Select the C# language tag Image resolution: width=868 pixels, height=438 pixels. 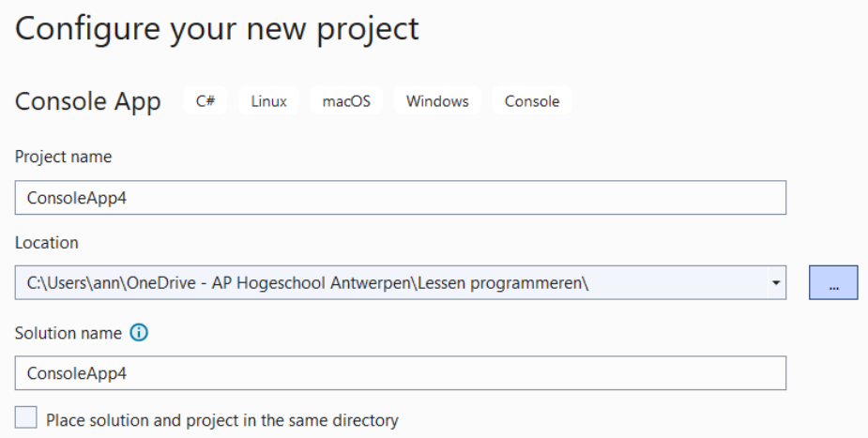(x=206, y=100)
